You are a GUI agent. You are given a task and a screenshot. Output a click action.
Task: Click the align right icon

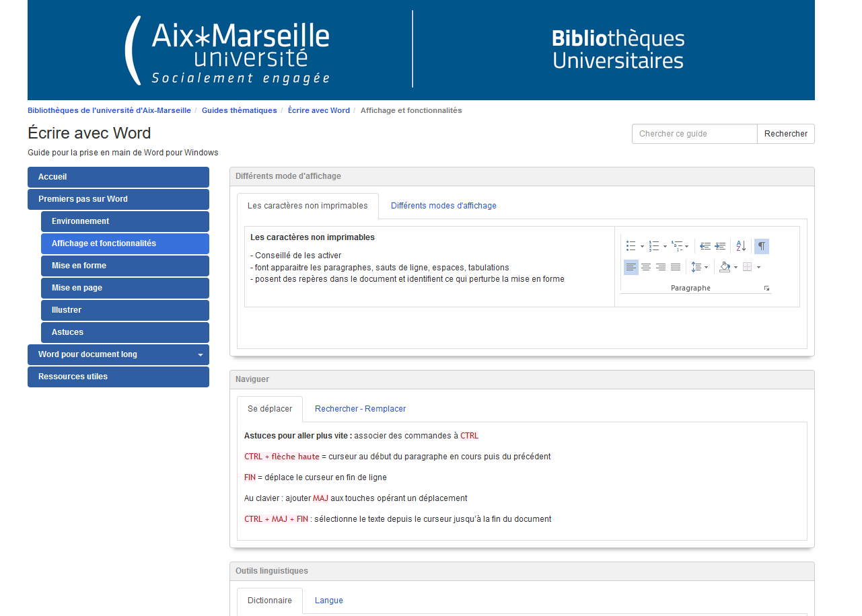point(661,267)
